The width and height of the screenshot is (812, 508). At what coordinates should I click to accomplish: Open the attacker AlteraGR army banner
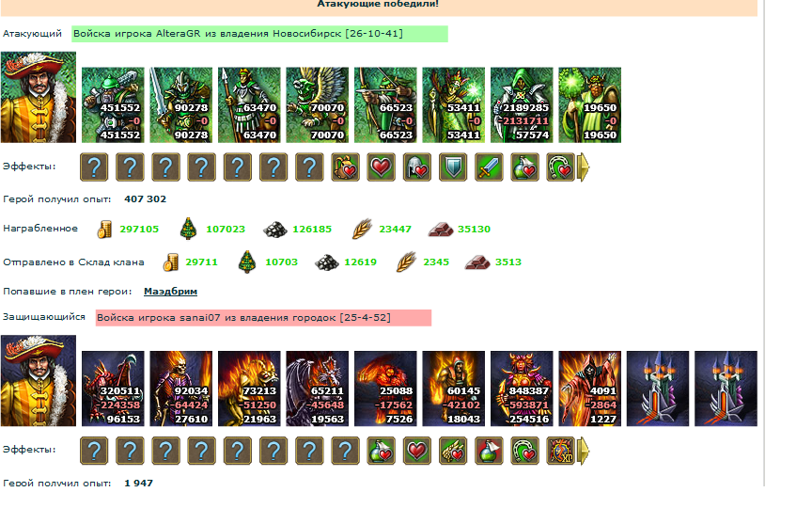[259, 34]
